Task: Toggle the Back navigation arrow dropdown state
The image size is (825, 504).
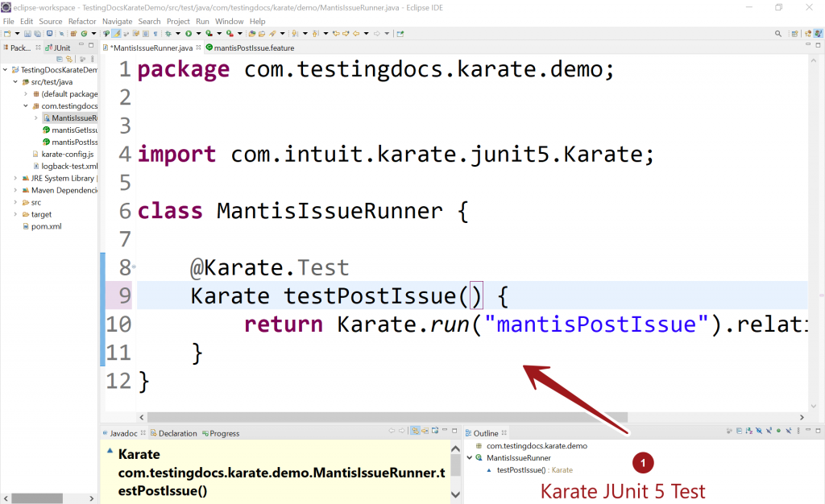Action: (x=366, y=34)
